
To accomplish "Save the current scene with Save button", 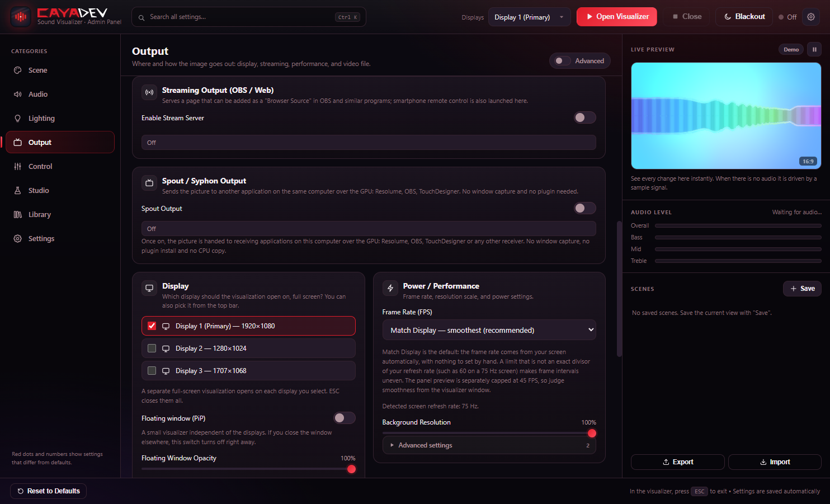I will (x=802, y=289).
